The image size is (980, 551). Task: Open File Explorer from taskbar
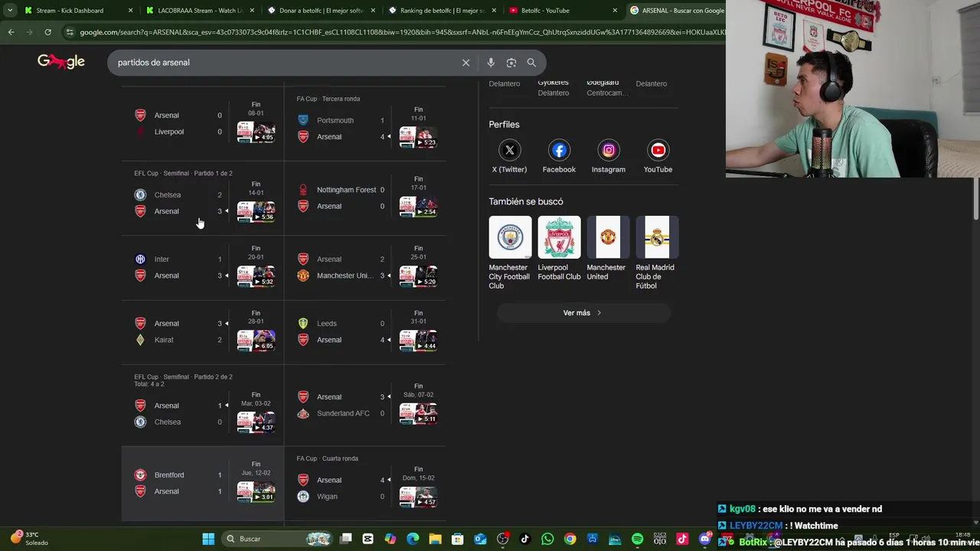coord(435,539)
